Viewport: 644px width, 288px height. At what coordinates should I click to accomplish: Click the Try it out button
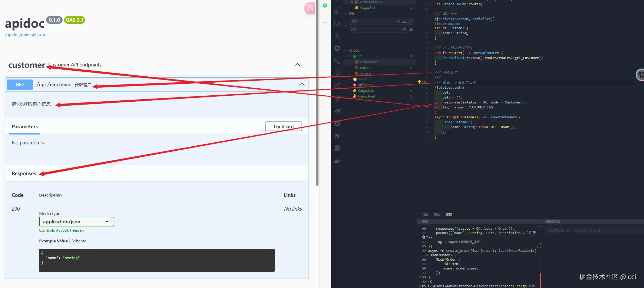click(x=283, y=126)
